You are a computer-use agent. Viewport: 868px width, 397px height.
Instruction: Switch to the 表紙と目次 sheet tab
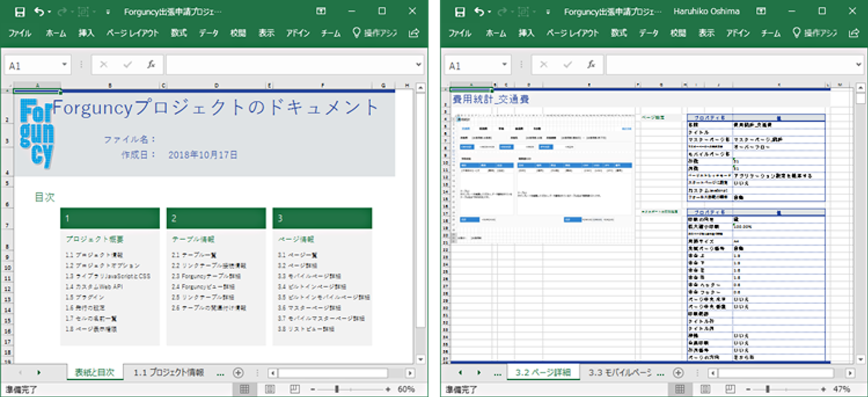(94, 371)
